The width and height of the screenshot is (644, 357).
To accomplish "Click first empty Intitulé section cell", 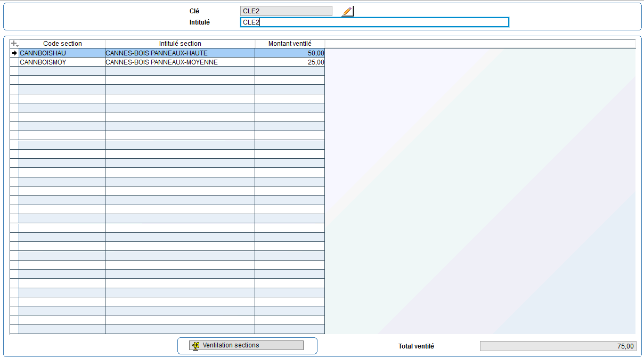I will pyautogui.click(x=180, y=71).
